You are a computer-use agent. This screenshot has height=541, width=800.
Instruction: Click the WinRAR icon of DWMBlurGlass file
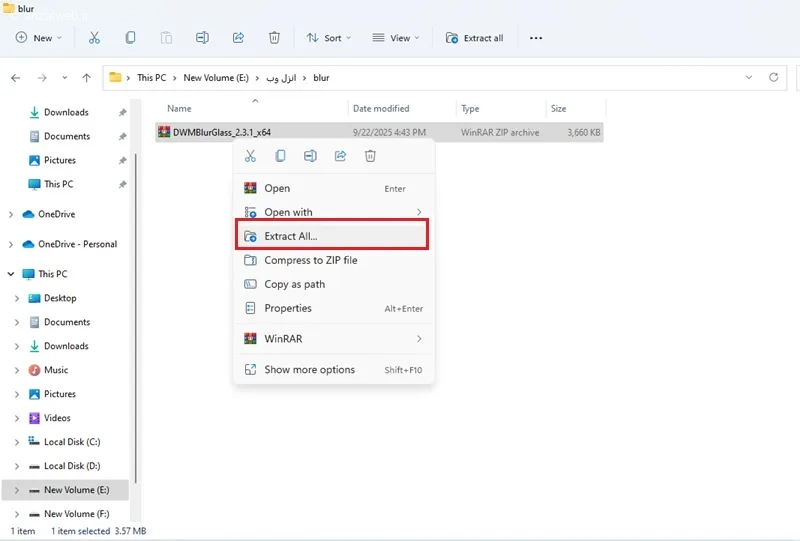point(164,132)
